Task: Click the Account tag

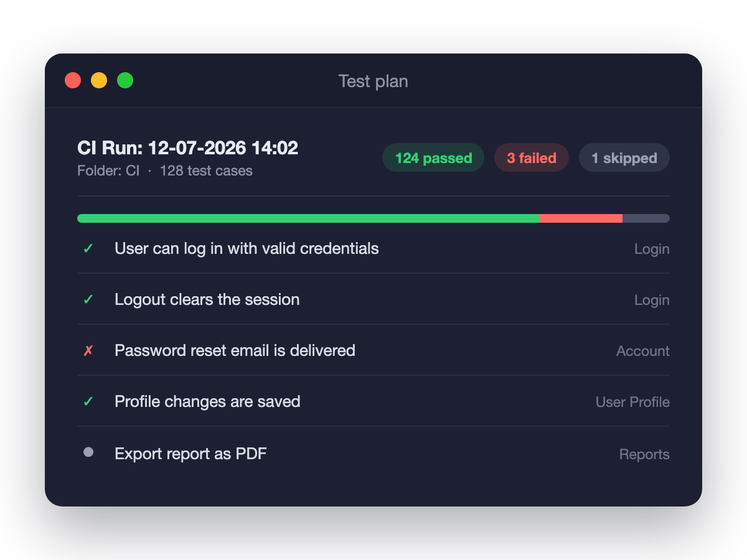Action: pyautogui.click(x=643, y=351)
